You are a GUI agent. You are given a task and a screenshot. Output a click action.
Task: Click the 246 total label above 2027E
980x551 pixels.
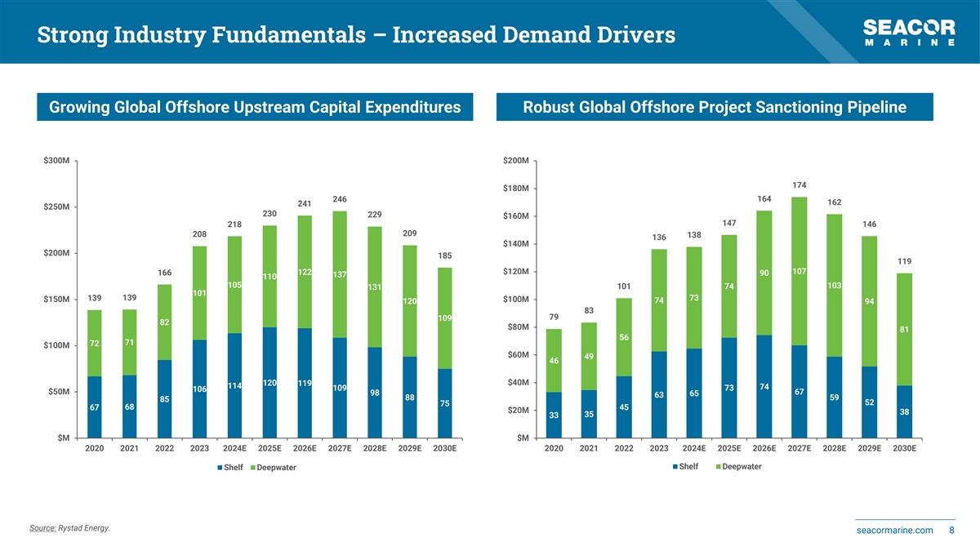coord(340,199)
